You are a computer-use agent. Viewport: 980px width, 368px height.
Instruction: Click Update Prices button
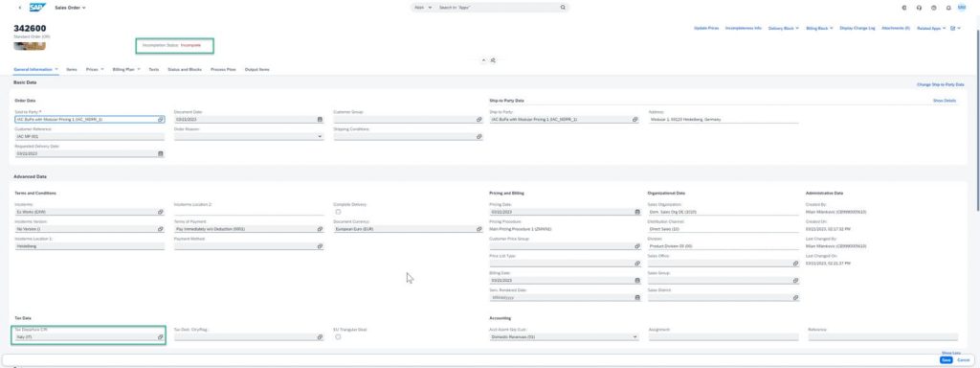click(706, 28)
